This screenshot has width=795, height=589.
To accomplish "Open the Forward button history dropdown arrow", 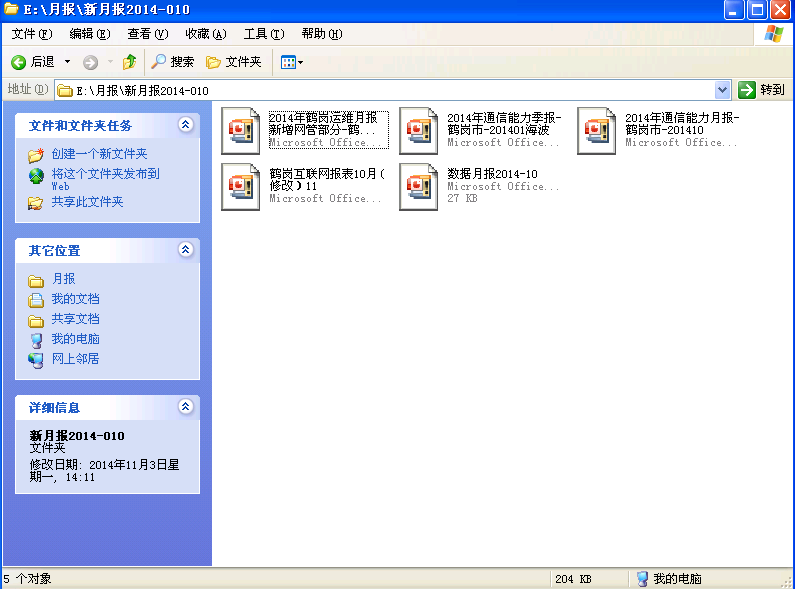I will tap(110, 62).
